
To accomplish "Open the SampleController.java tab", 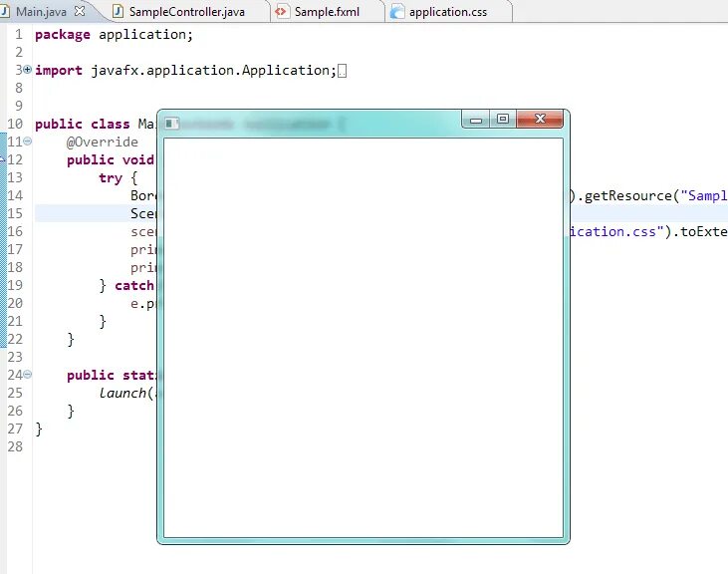I will (x=186, y=12).
